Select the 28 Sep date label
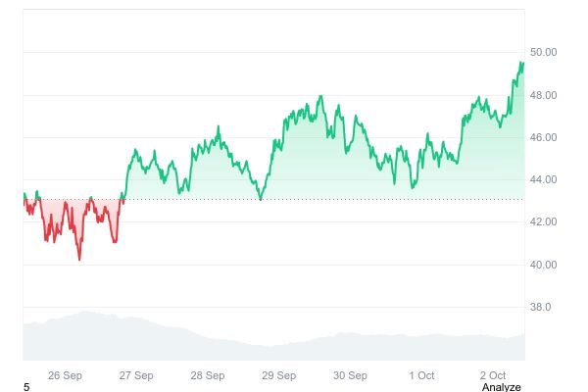 [x=208, y=374]
